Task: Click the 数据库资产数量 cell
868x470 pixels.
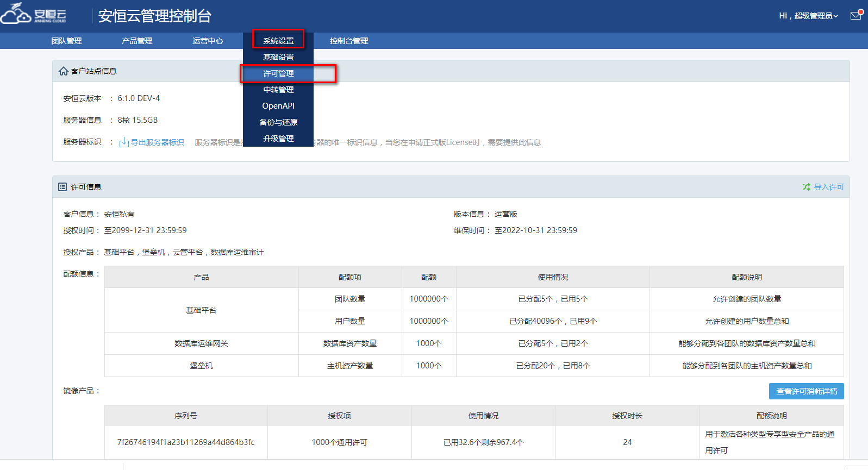Action: pyautogui.click(x=350, y=343)
